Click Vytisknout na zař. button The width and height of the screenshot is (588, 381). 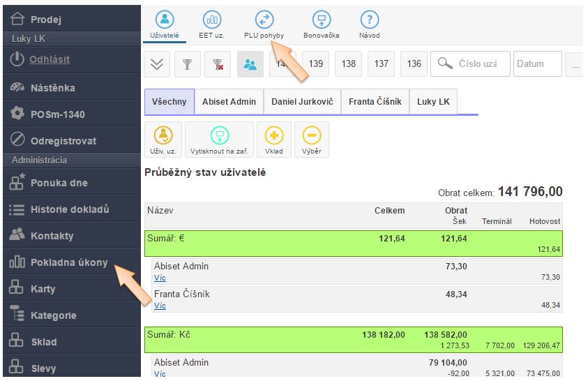pyautogui.click(x=219, y=140)
